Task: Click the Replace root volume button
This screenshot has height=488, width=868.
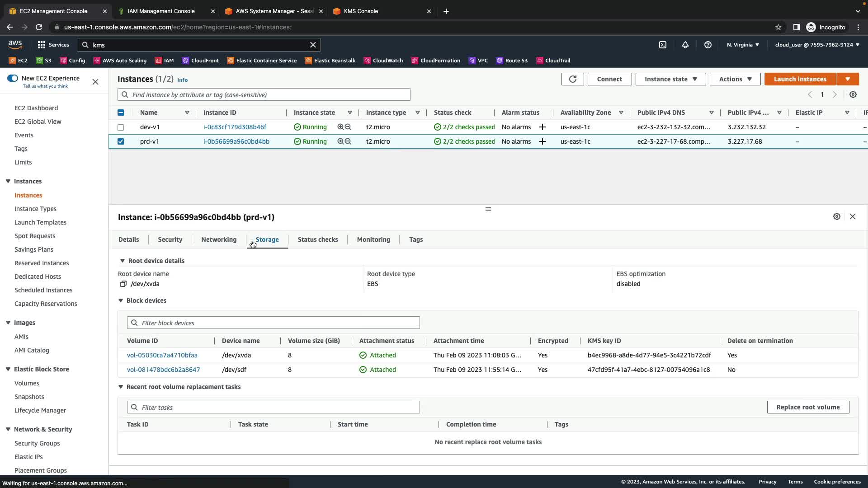Action: pyautogui.click(x=808, y=407)
